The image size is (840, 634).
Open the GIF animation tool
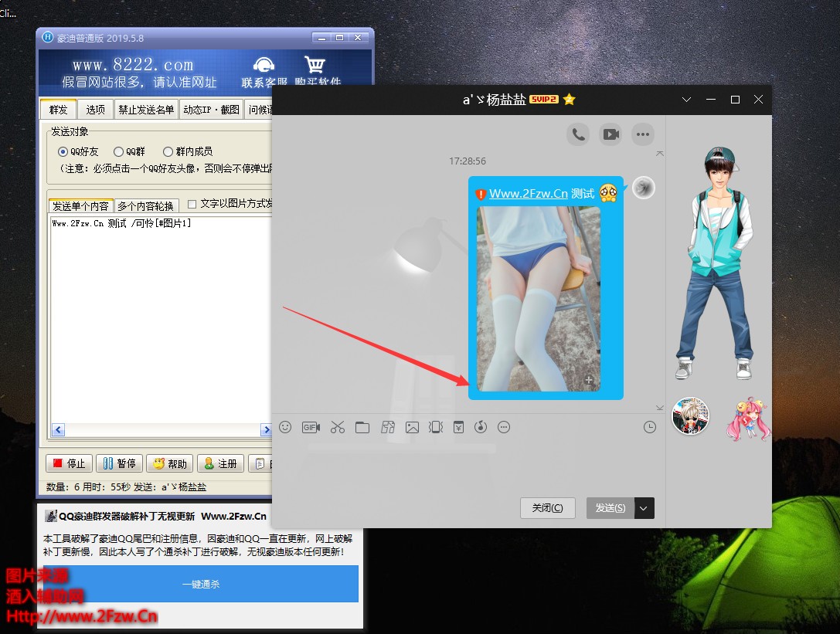[x=311, y=427]
